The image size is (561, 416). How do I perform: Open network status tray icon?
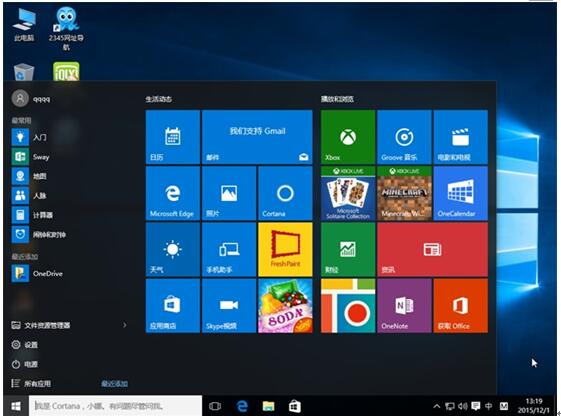pos(450,406)
